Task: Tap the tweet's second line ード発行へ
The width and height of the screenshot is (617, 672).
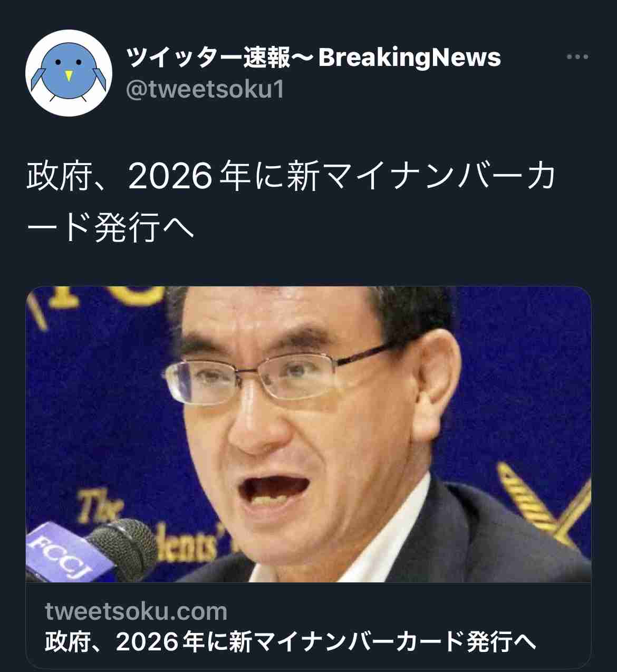Action: pyautogui.click(x=111, y=228)
